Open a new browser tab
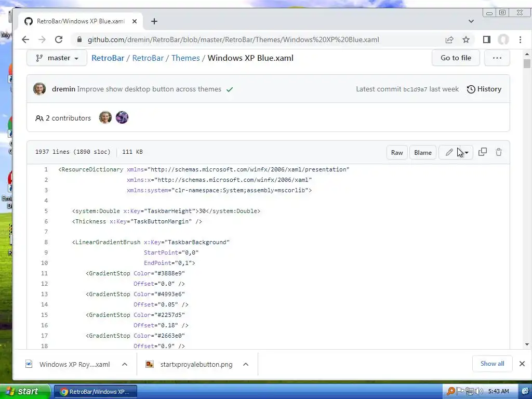Viewport: 532px width, 399px height. 154,21
